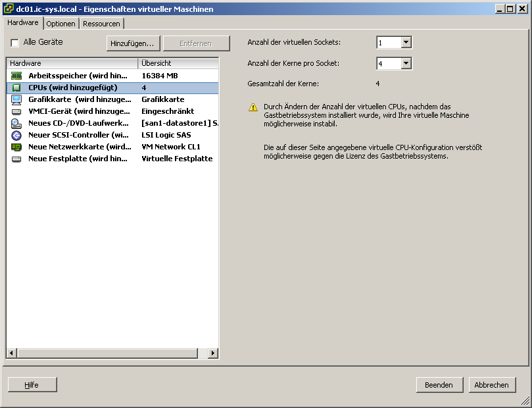532x408 pixels.
Task: Click the VMCI-Gerät device icon
Action: tap(16, 111)
